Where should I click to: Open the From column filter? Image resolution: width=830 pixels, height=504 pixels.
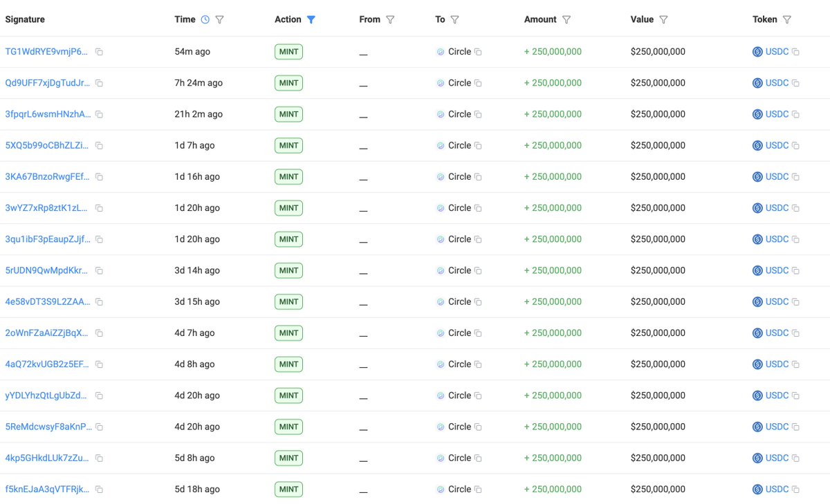390,19
